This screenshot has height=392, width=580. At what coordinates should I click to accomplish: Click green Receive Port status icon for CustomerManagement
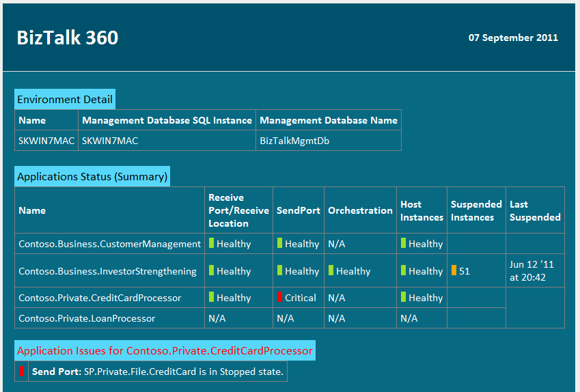(x=212, y=243)
